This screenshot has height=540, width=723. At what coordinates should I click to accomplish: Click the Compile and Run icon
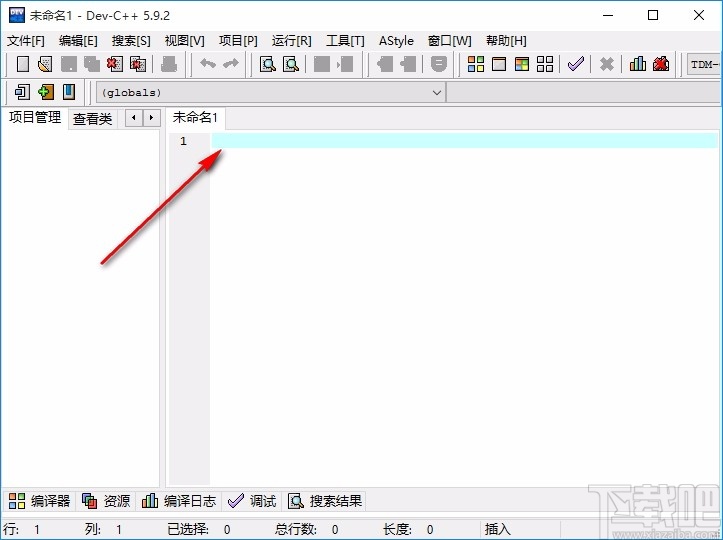522,64
